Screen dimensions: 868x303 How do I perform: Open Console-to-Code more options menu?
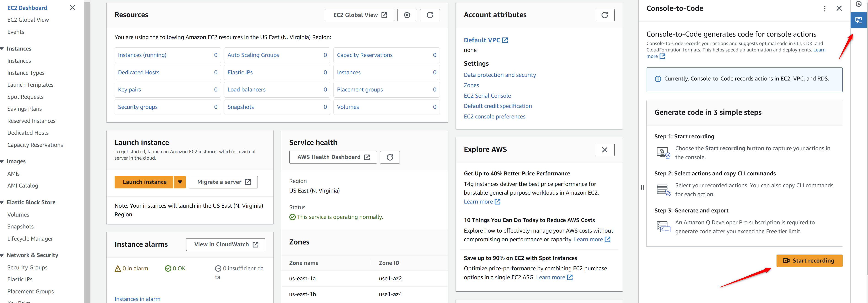point(825,8)
